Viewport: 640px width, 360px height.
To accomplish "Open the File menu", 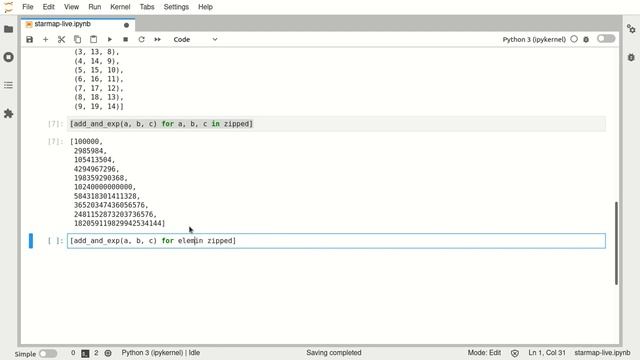I will (x=28, y=7).
